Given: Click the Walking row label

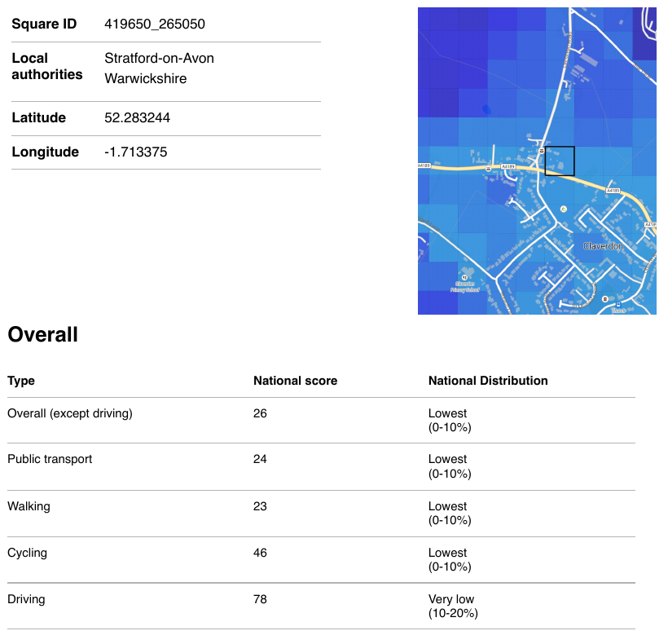Looking at the screenshot, I should click(29, 506).
